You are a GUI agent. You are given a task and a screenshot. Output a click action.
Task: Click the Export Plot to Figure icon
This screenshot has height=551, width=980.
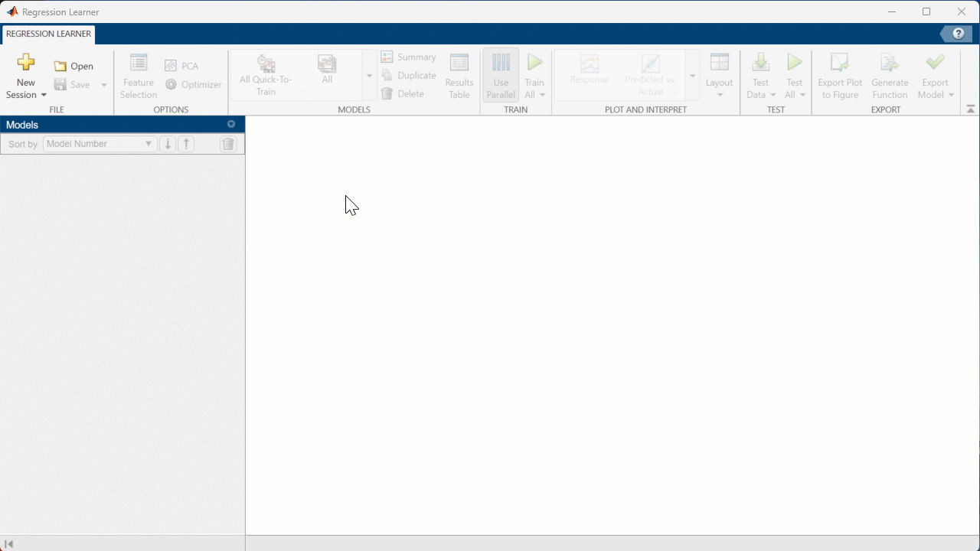click(x=840, y=64)
